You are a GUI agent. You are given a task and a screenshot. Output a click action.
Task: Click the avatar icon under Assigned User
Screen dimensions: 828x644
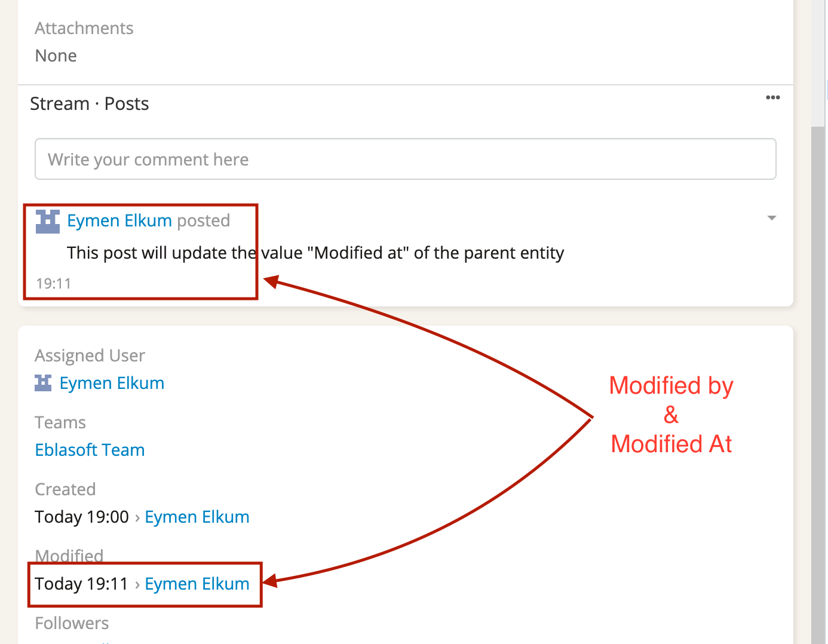42,382
